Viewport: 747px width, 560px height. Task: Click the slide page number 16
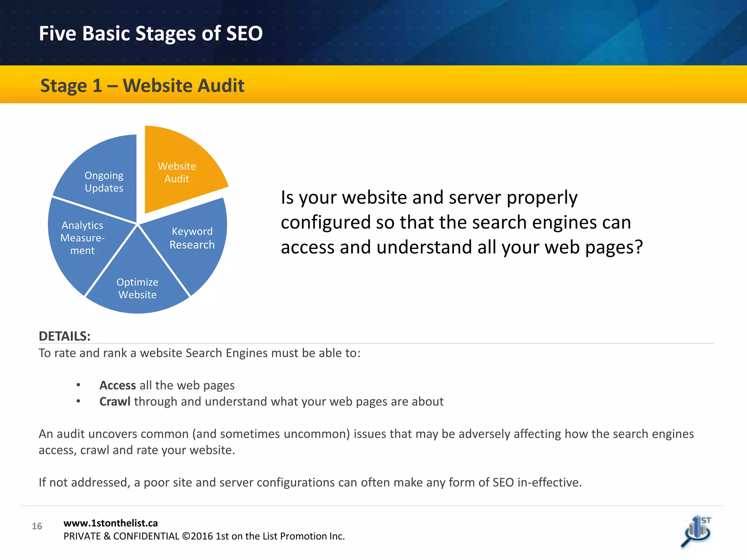tap(37, 526)
